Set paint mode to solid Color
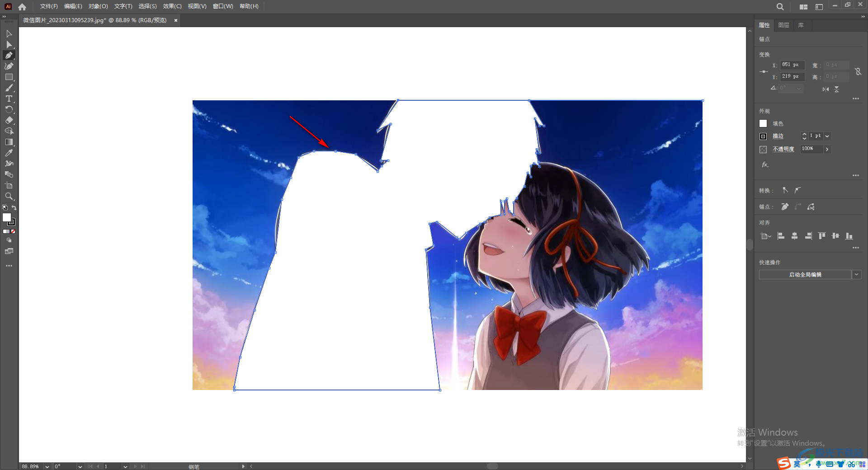This screenshot has height=470, width=868. pyautogui.click(x=5, y=231)
